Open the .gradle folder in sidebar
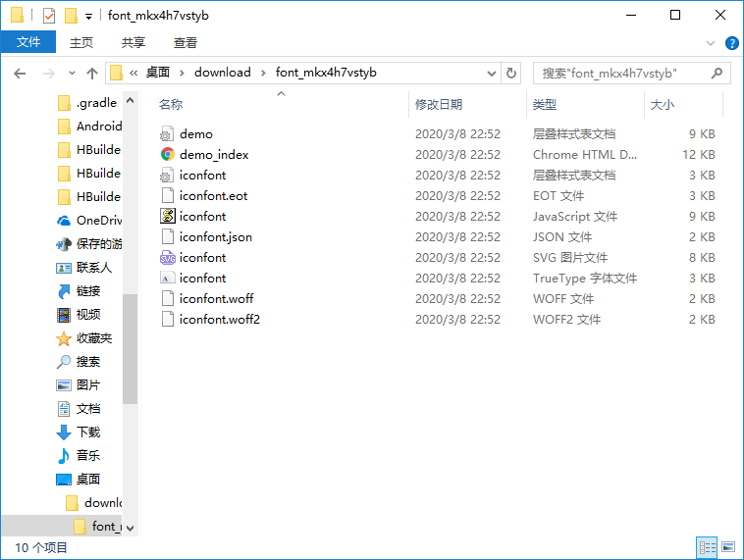Screen dimensions: 744x560 [x=87, y=103]
